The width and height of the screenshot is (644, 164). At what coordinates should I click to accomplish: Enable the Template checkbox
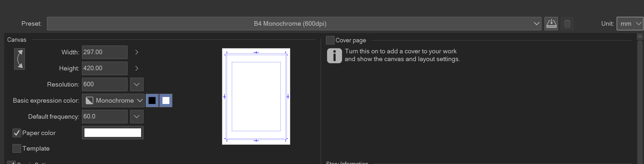pos(17,148)
